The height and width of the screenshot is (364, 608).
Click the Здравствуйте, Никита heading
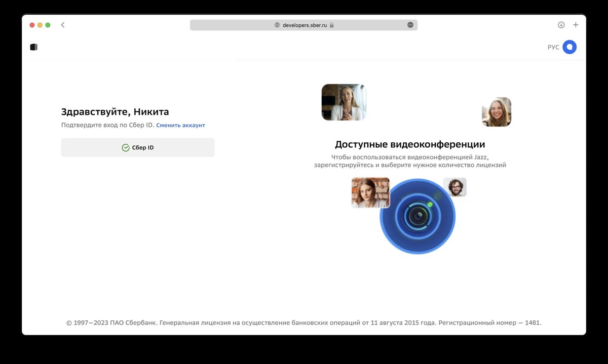pos(115,112)
